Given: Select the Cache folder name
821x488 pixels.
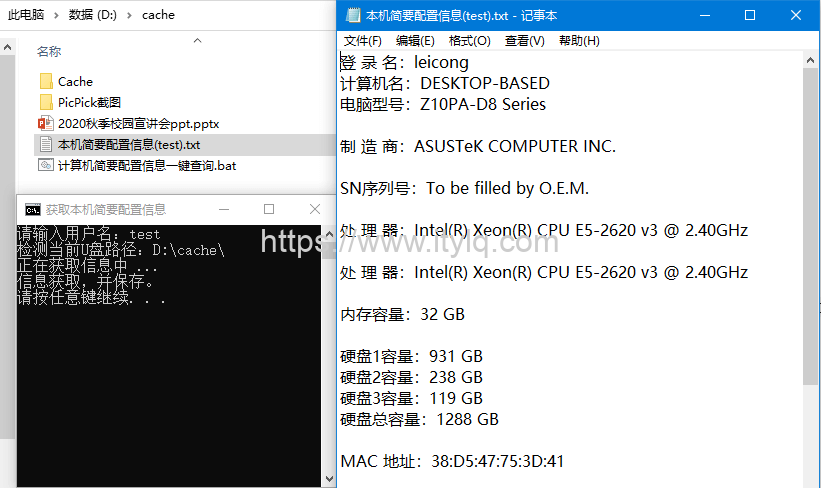Looking at the screenshot, I should tap(75, 81).
